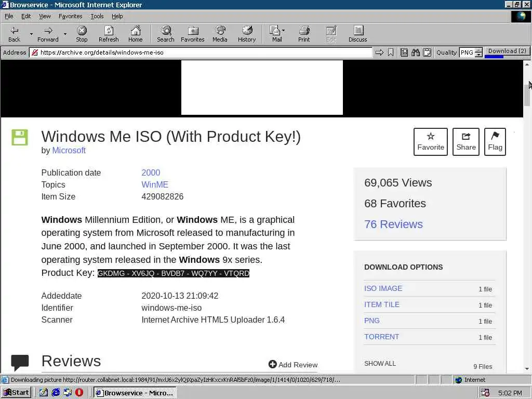The image size is (532, 399).
Task: Launch Opera from quick launch
Action: [79, 393]
